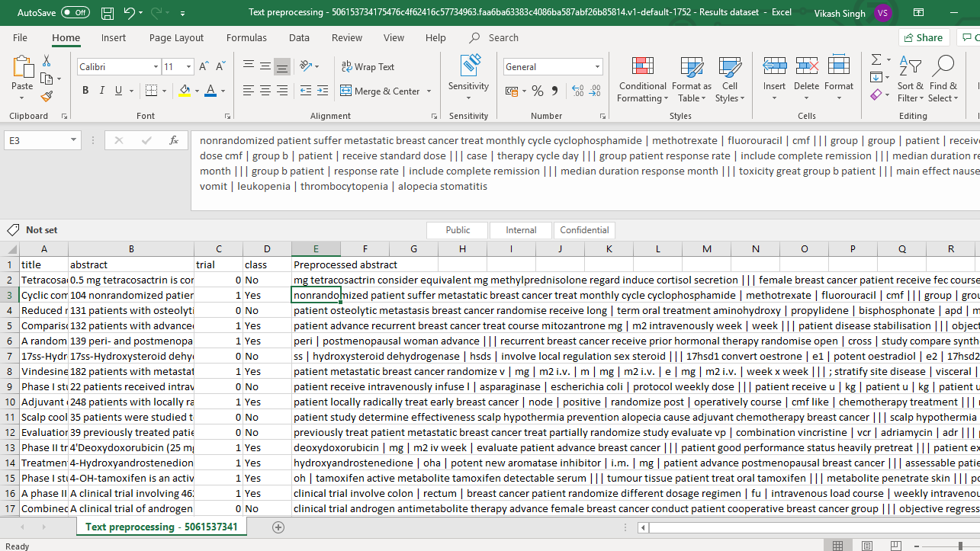This screenshot has width=980, height=551.
Task: Click the AutoSum sigma icon
Action: 876,59
